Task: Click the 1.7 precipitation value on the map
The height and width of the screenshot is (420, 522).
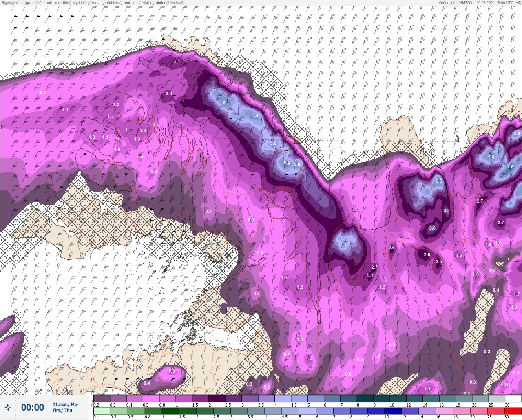Action: (517, 294)
